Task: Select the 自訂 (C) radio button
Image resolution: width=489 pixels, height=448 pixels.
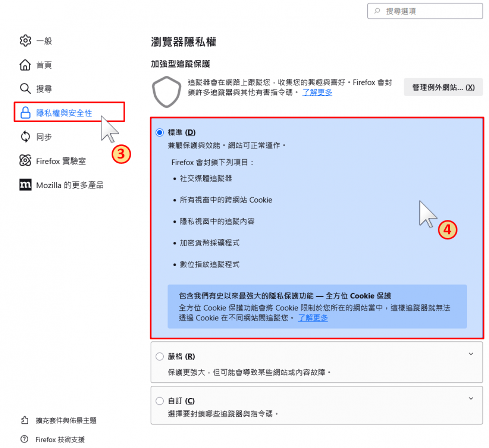Action: click(160, 401)
